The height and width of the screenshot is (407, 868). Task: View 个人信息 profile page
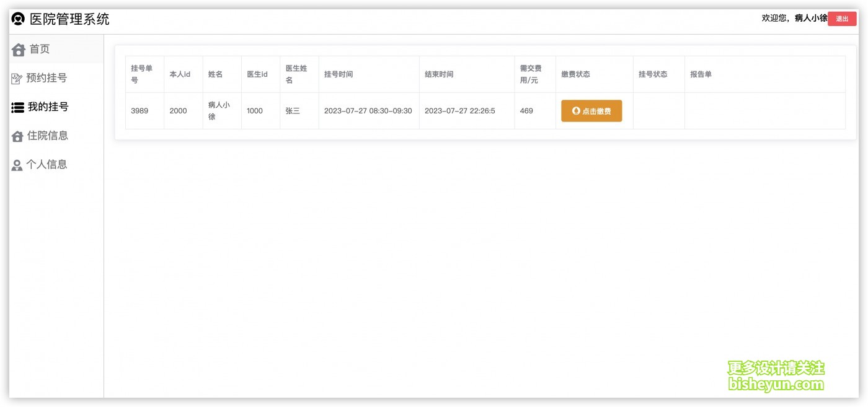tap(46, 164)
